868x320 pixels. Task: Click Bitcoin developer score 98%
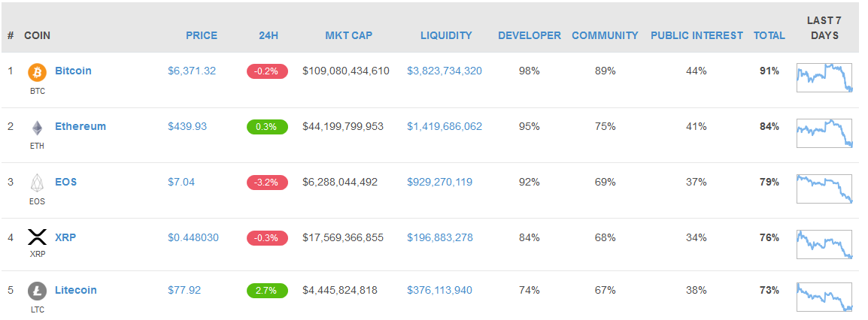[x=530, y=71]
